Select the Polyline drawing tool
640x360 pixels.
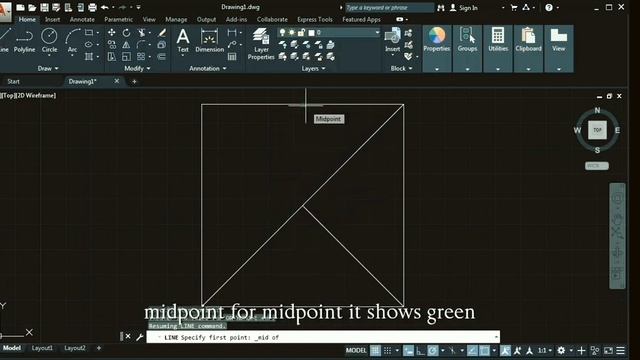tap(24, 40)
